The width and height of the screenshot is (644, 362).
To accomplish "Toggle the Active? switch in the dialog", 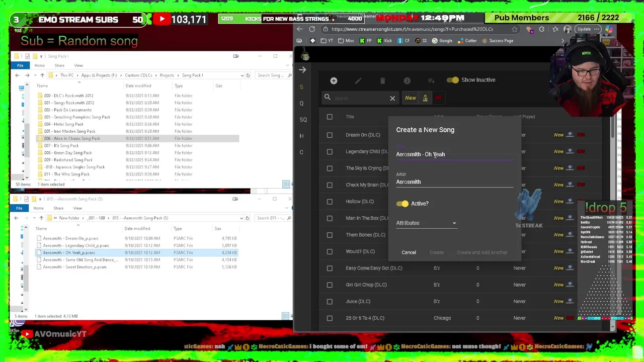I will click(x=402, y=204).
